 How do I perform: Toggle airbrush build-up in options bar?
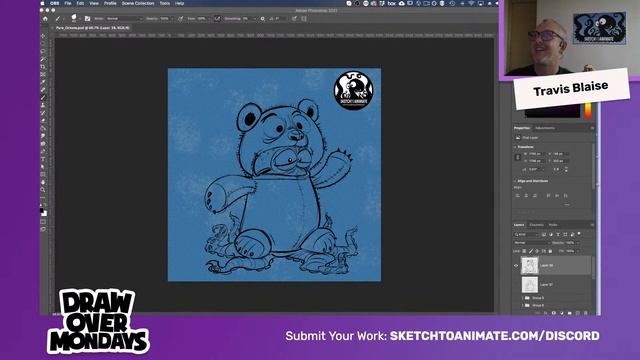click(x=217, y=19)
